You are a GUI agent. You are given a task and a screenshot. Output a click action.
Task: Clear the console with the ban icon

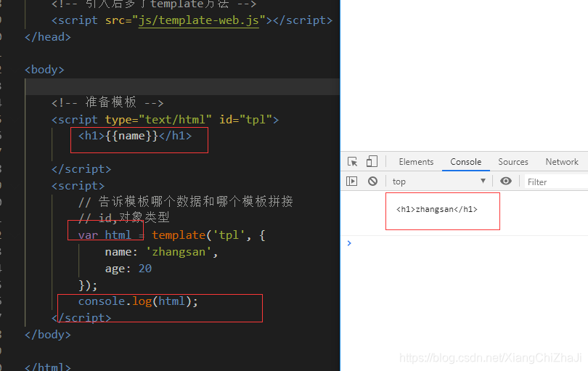tap(372, 182)
